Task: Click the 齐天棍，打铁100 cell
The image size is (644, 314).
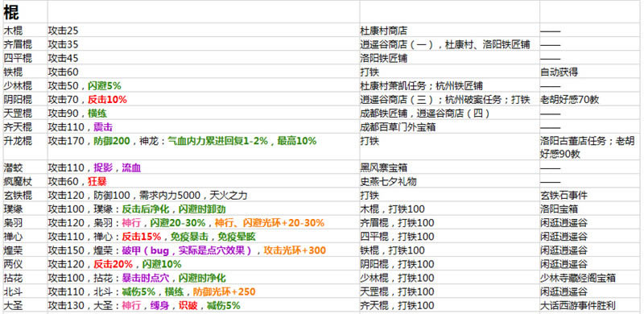Action: tap(450, 306)
